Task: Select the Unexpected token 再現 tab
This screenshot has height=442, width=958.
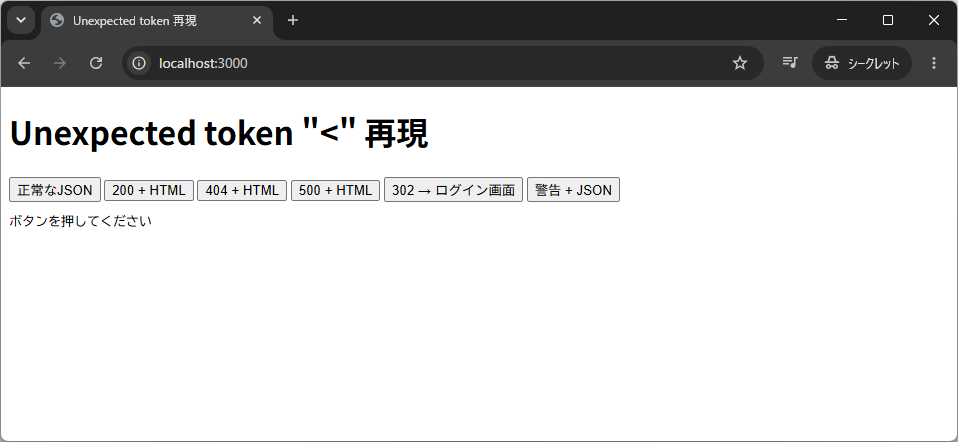Action: click(x=156, y=22)
